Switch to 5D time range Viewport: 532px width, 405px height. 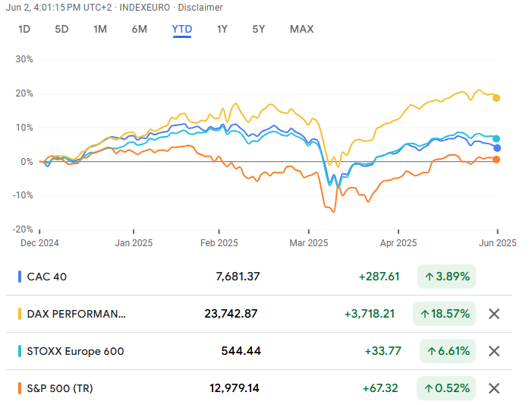point(61,29)
